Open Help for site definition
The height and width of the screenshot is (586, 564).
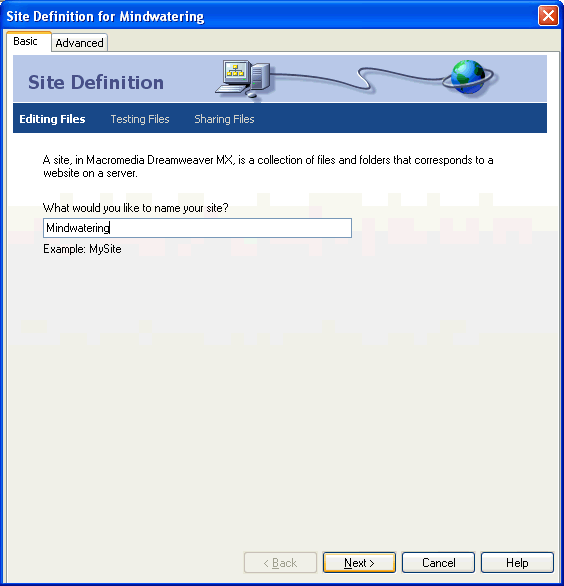click(x=517, y=562)
